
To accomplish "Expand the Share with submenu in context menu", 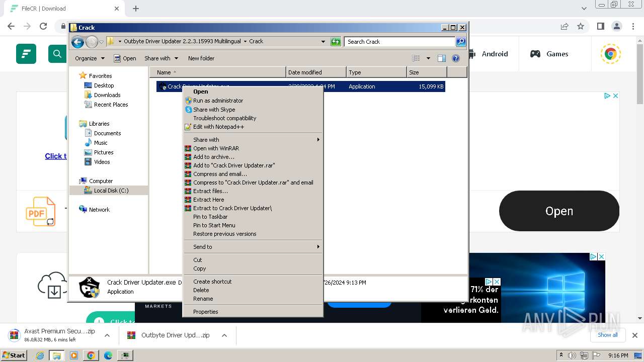I will coord(253,140).
